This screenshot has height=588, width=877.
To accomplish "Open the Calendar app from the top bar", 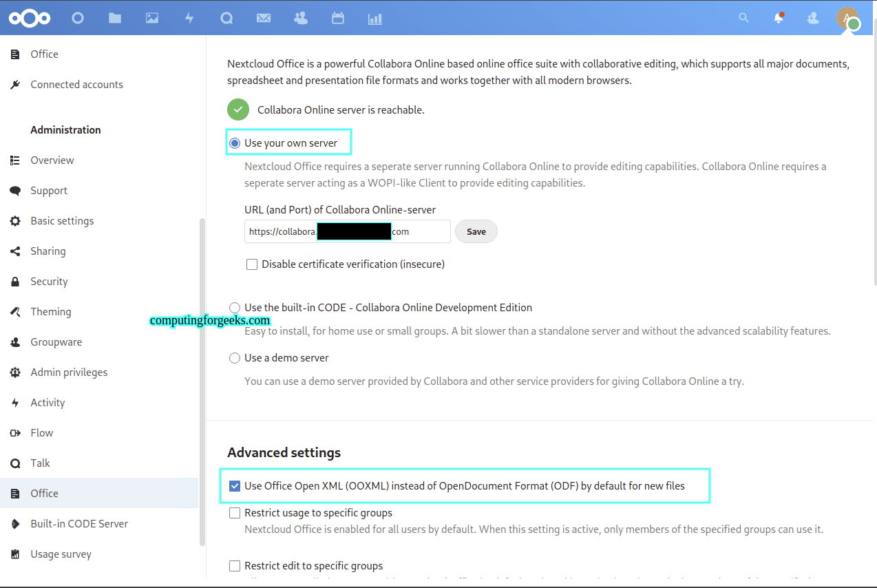I will tap(337, 18).
